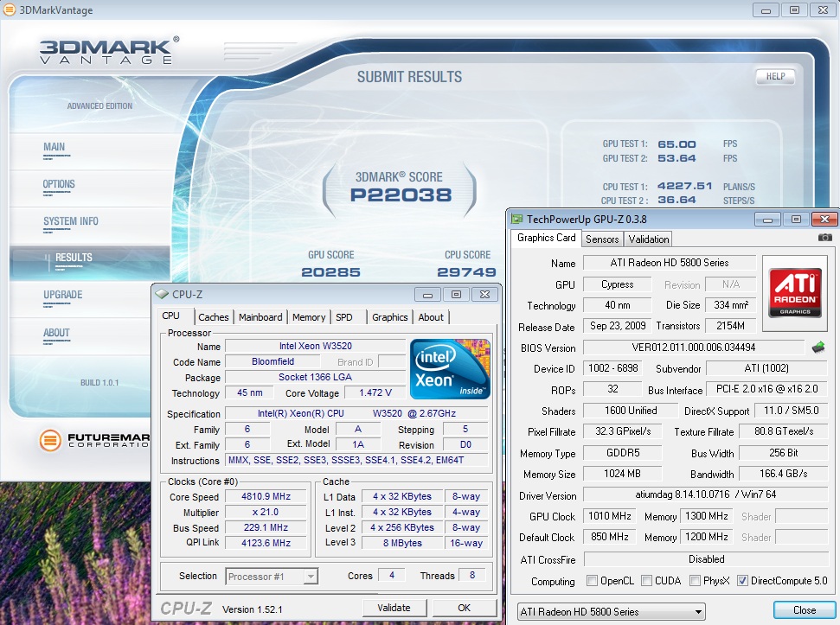Maximize the GPU-Z window

pyautogui.click(x=796, y=219)
